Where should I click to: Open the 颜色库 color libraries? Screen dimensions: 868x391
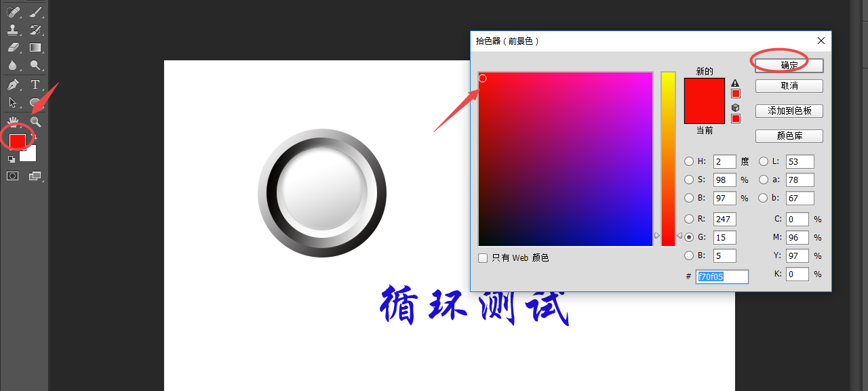[789, 136]
